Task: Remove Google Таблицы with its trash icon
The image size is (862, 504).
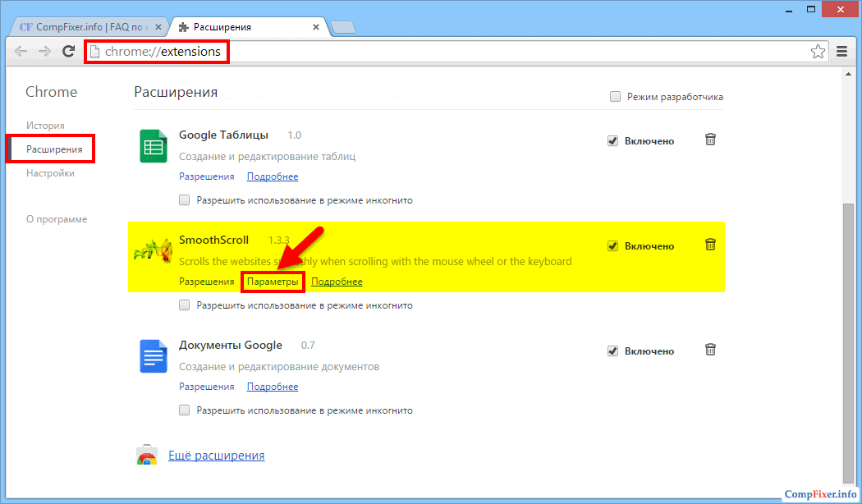Action: (x=710, y=140)
